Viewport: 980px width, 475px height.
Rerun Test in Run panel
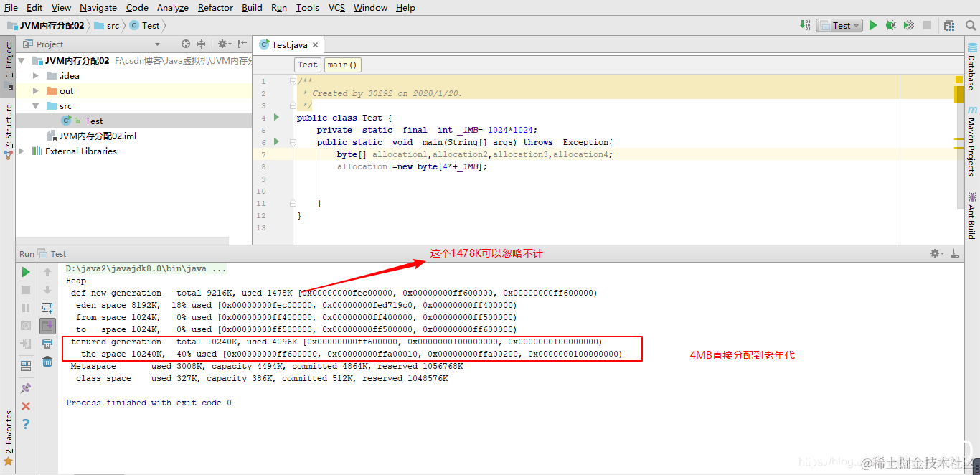[x=26, y=272]
